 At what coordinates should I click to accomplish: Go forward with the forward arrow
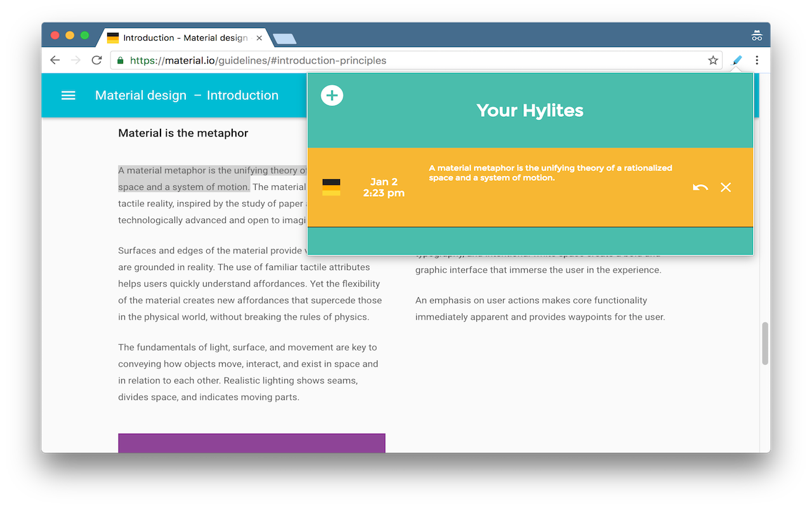click(75, 60)
